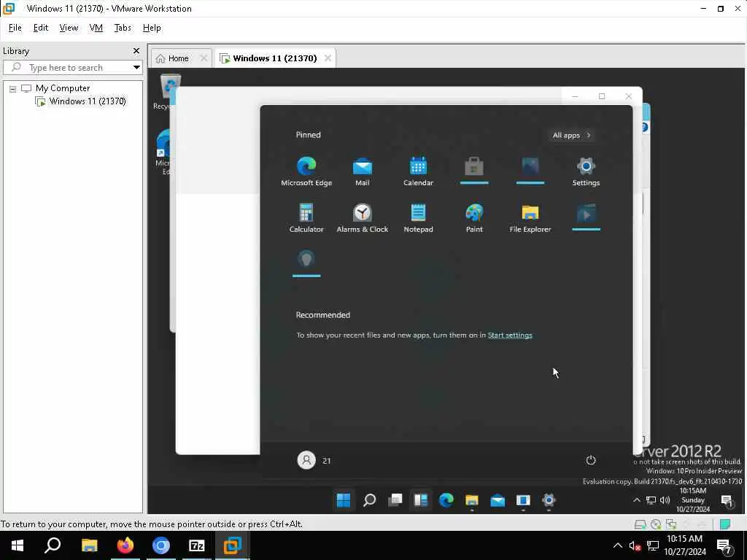Click VMware message log note icon
Viewport: 747px width, 560px height.
[x=724, y=524]
